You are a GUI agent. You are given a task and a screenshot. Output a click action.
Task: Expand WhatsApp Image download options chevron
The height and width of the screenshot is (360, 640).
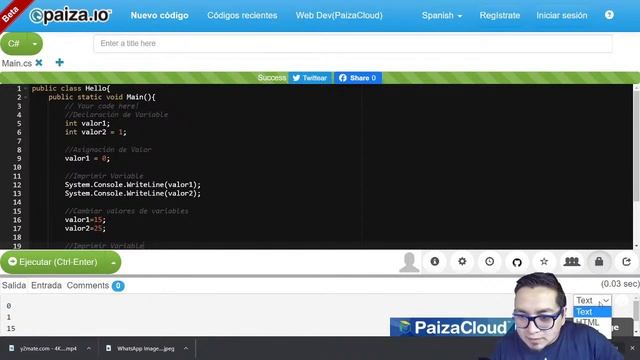(186, 348)
